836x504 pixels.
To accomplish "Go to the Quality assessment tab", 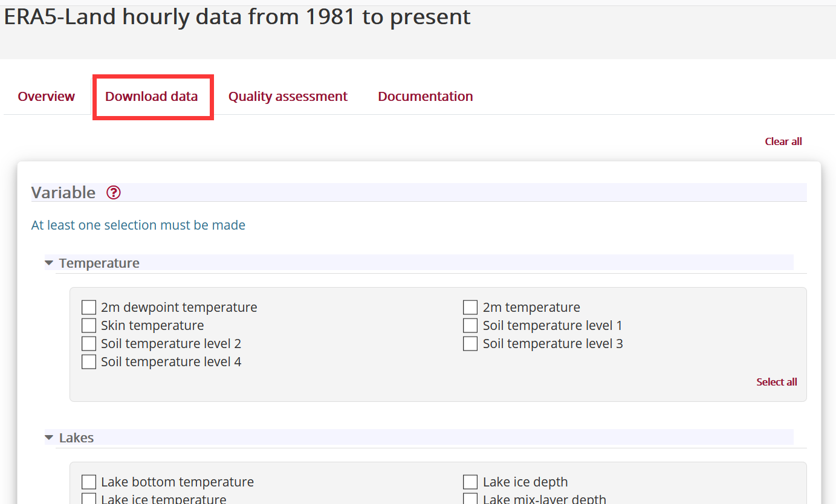I will (x=288, y=97).
